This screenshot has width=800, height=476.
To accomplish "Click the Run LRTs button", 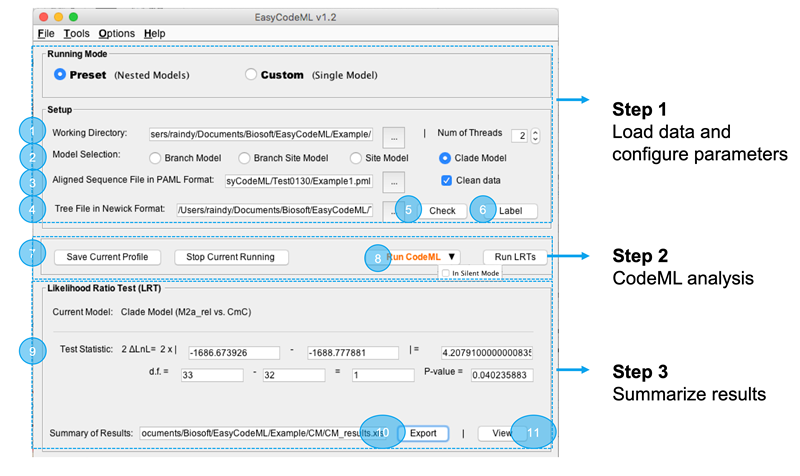I will click(515, 257).
